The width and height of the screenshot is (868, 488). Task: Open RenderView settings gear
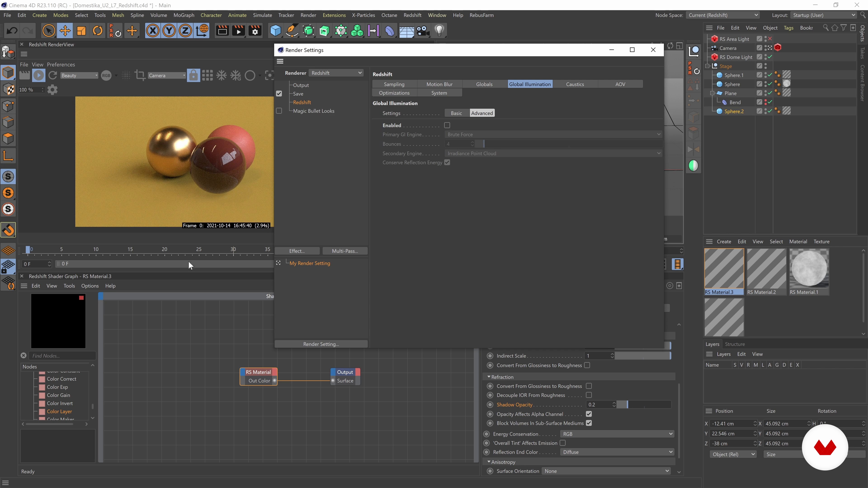tap(52, 90)
